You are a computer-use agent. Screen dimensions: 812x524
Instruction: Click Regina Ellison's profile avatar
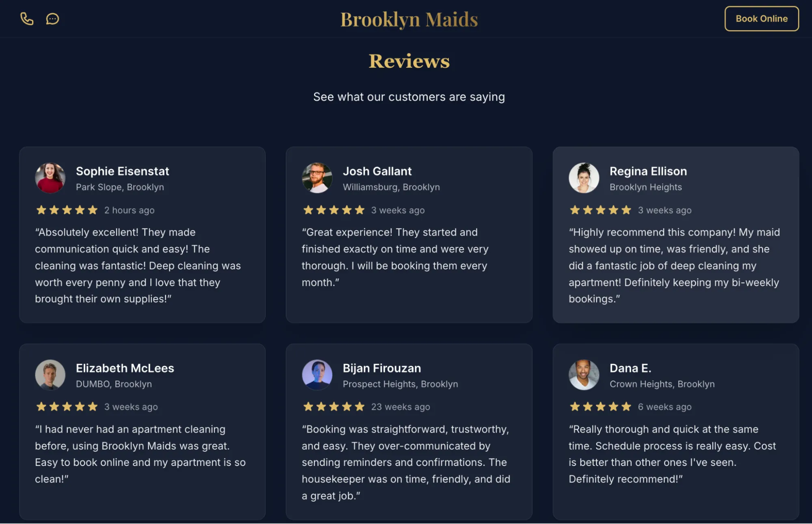point(584,178)
